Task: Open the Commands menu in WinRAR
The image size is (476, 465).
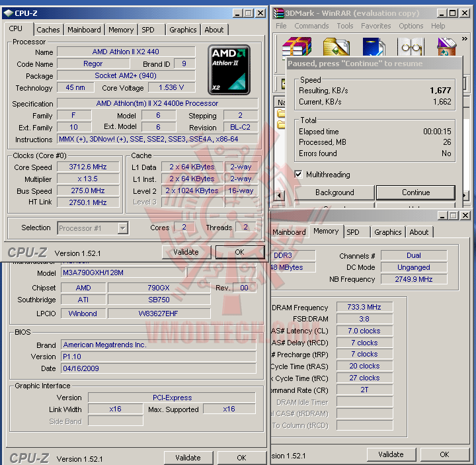Action: tap(311, 26)
